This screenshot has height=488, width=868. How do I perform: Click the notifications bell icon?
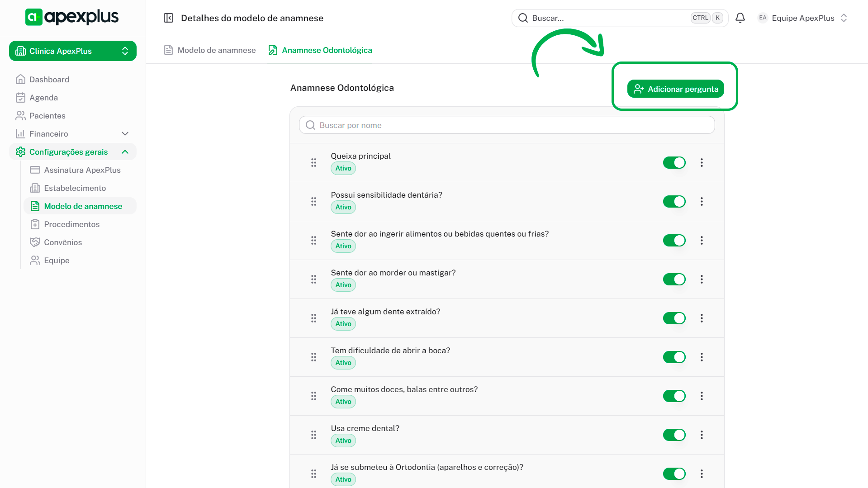click(x=740, y=18)
